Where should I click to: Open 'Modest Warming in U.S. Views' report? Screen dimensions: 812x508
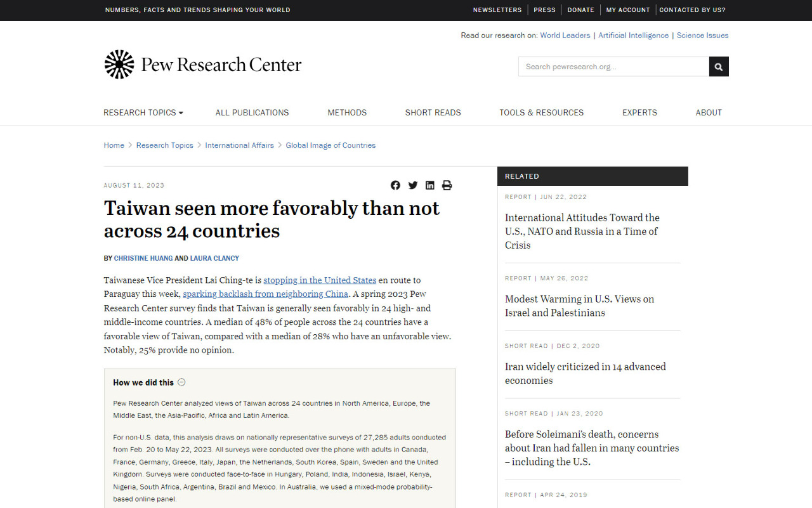click(579, 306)
